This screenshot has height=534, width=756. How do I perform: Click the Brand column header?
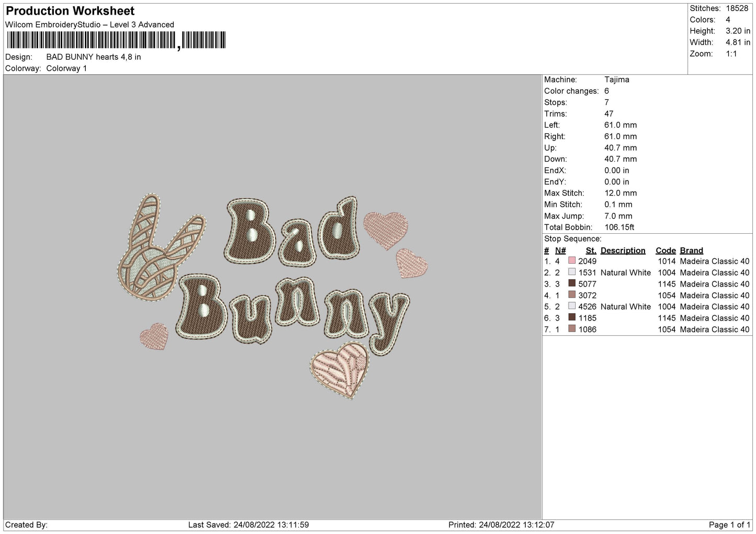[x=691, y=251]
